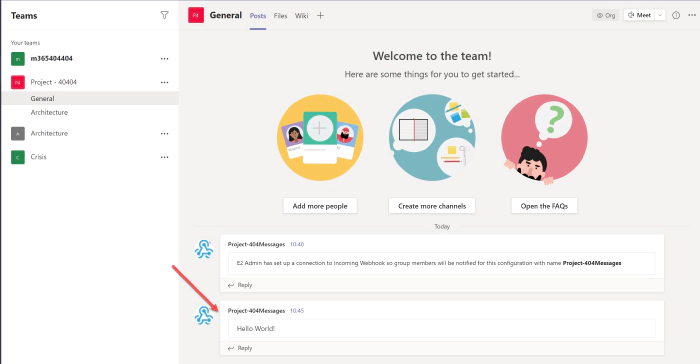Open more options for Crisis team
This screenshot has height=364, width=700.
[164, 157]
